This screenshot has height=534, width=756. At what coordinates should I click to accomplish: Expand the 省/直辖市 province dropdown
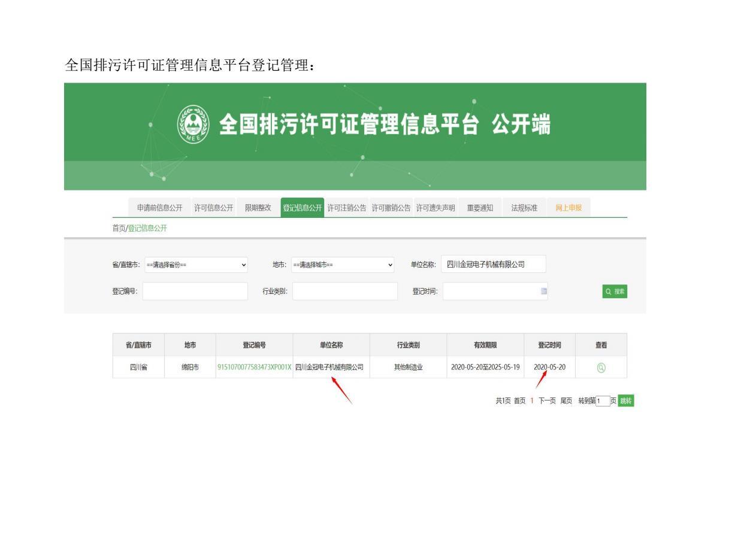point(195,265)
